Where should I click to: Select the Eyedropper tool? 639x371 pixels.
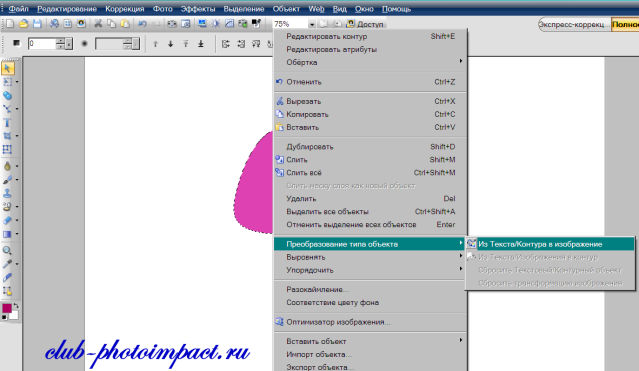pyautogui.click(x=7, y=264)
